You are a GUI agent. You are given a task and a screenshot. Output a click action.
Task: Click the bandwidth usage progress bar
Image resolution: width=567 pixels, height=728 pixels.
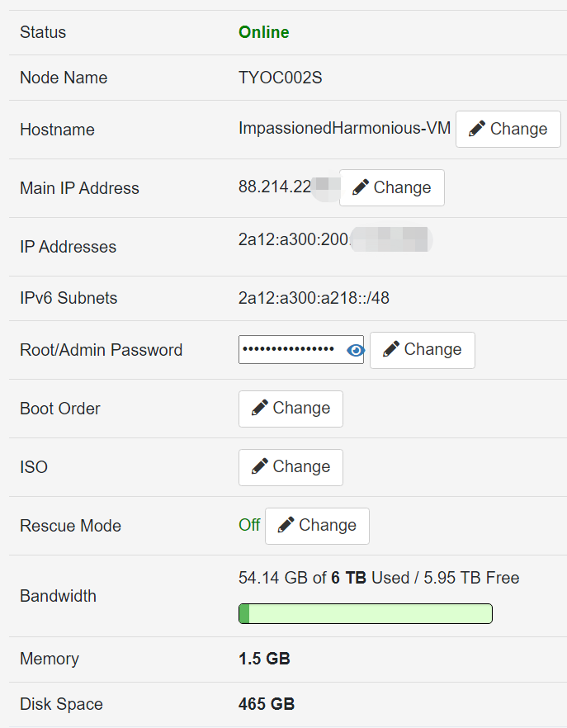coord(365,613)
